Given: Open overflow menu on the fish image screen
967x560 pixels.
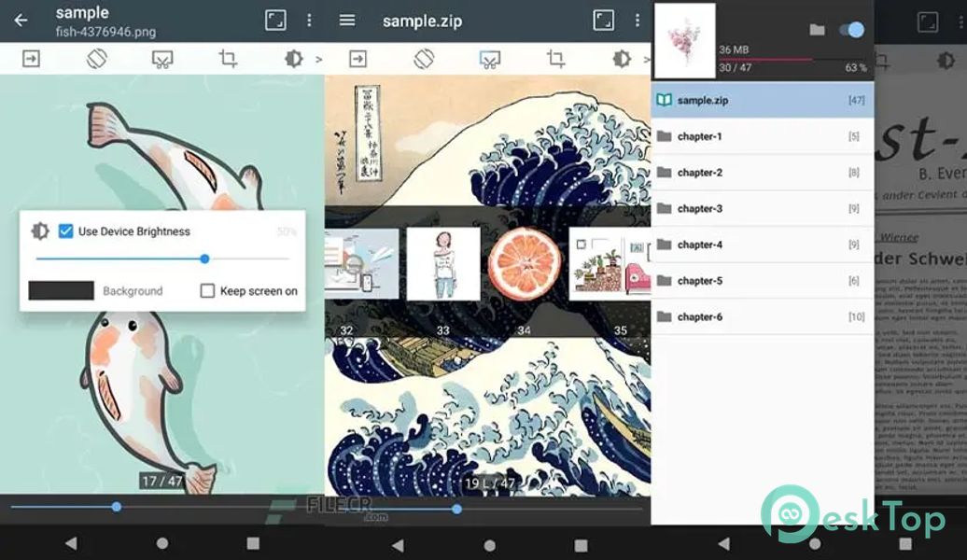Looking at the screenshot, I should click(x=309, y=21).
